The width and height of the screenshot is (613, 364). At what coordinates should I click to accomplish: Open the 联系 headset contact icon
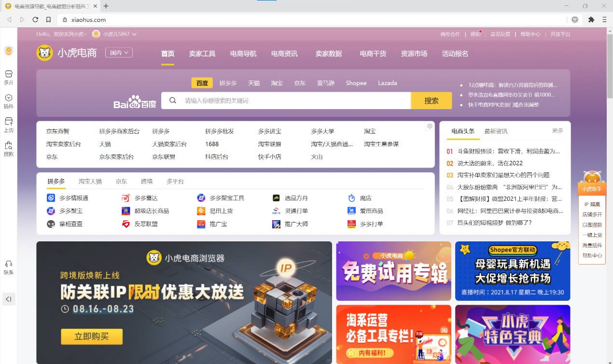point(8,264)
